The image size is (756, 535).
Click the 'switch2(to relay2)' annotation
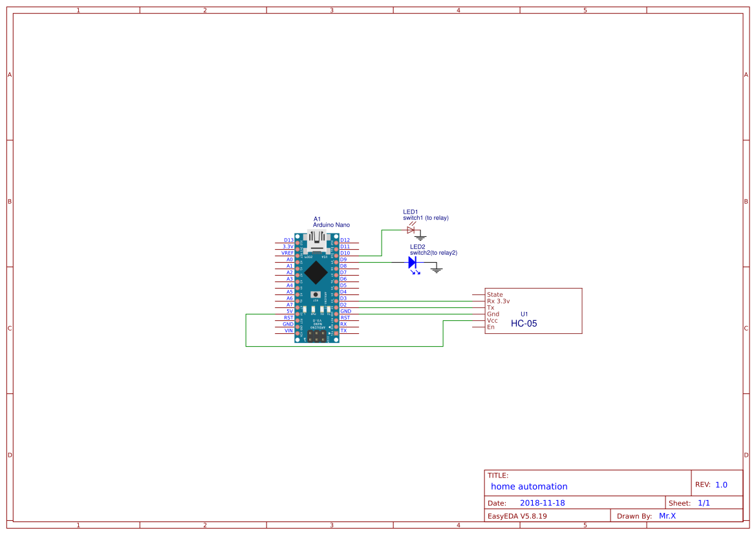coord(433,253)
